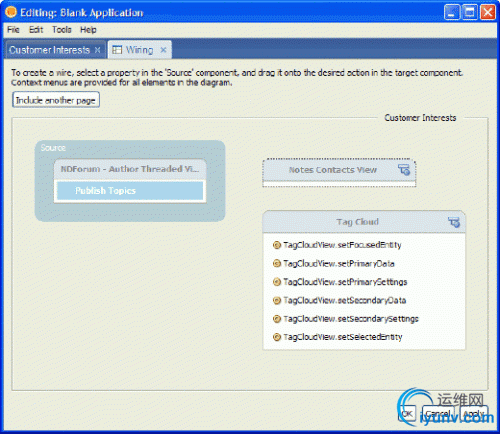The height and width of the screenshot is (434, 500).
Task: Select the Publish Topics property
Action: (x=130, y=191)
